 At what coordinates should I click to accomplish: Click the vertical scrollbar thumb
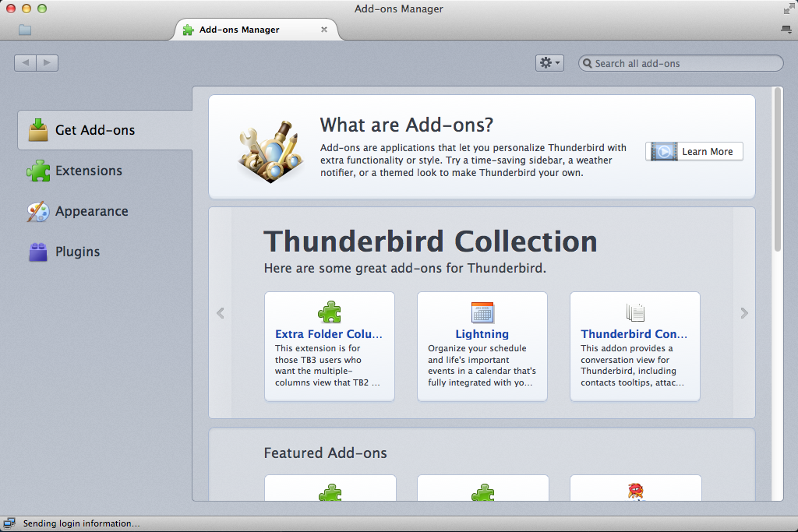[x=777, y=169]
